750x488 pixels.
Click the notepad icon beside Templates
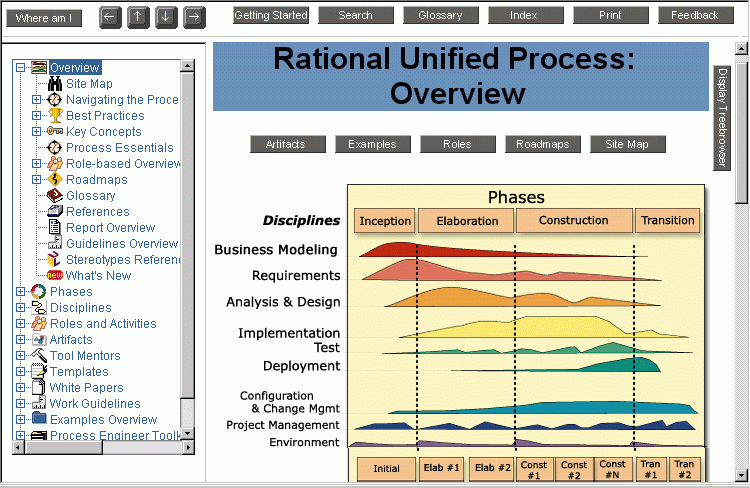click(x=39, y=371)
